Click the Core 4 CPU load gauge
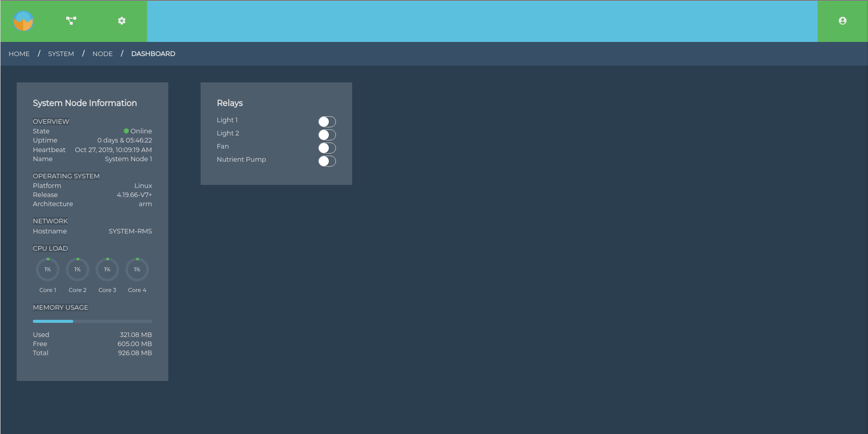This screenshot has width=868, height=434. [x=137, y=270]
